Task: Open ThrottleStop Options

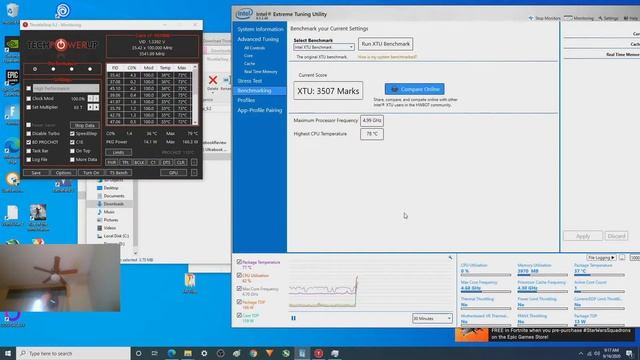Action: [x=63, y=173]
